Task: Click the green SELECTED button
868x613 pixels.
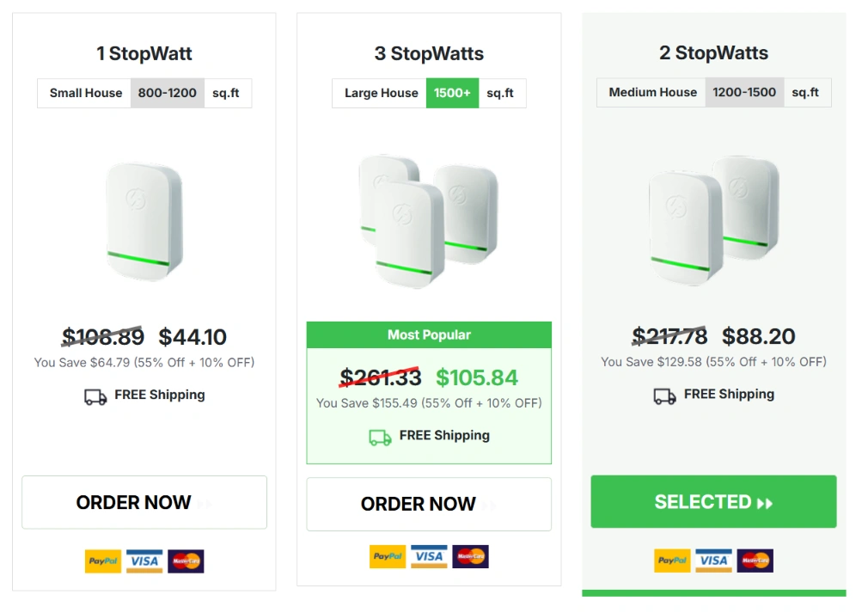Action: [713, 502]
